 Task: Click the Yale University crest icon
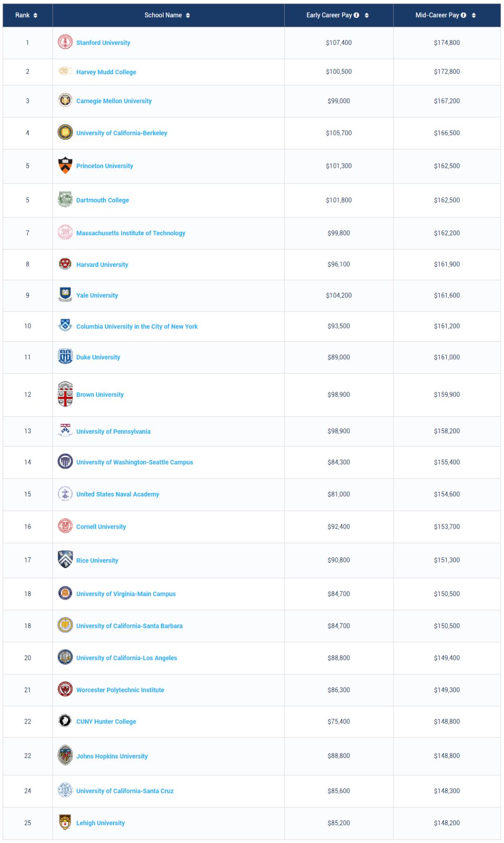65,295
